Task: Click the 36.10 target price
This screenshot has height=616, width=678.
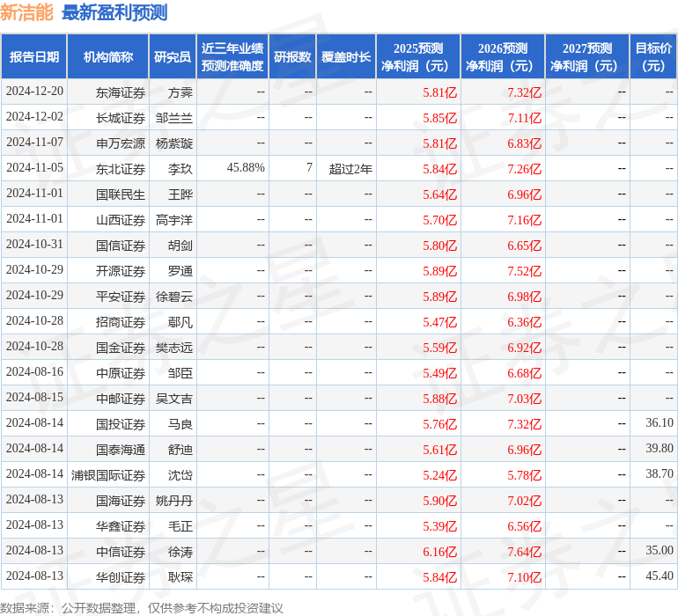Action: (660, 422)
